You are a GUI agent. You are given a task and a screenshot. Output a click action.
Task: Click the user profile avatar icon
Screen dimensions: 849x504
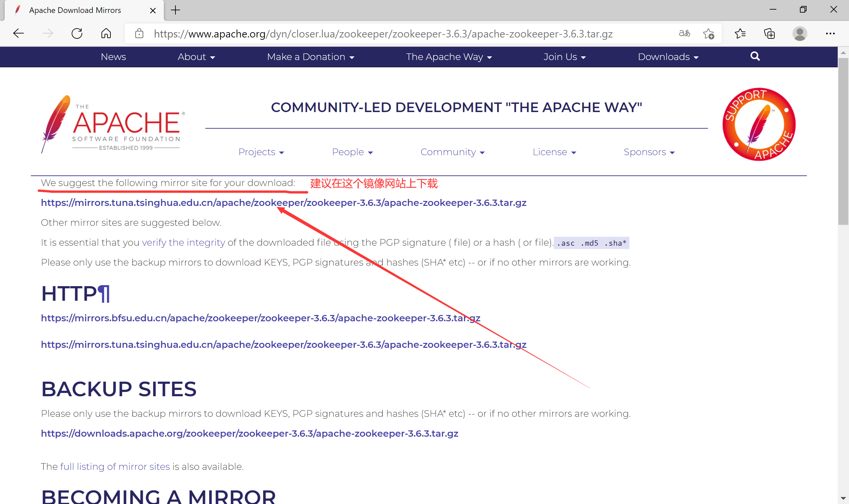click(799, 33)
